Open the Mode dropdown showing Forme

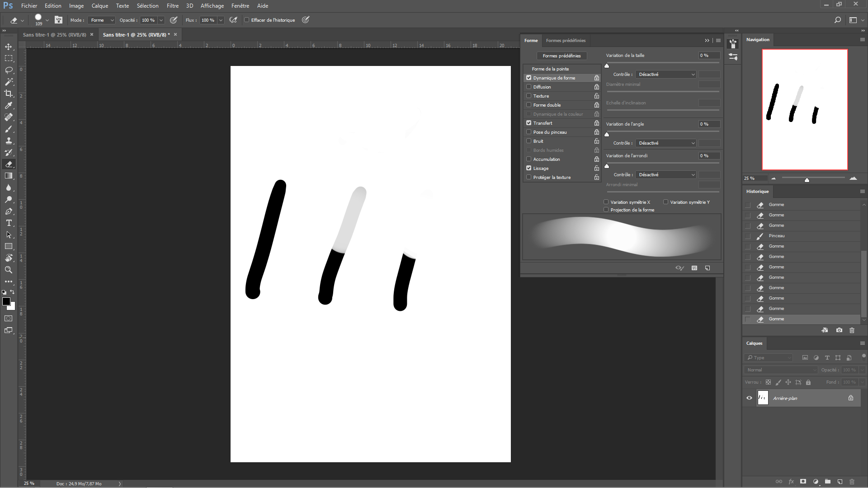[101, 20]
